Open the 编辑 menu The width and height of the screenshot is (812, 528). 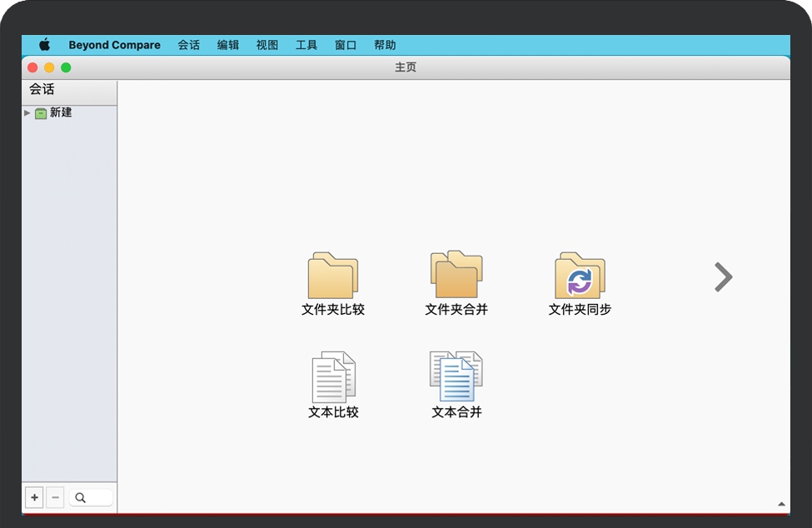[228, 45]
